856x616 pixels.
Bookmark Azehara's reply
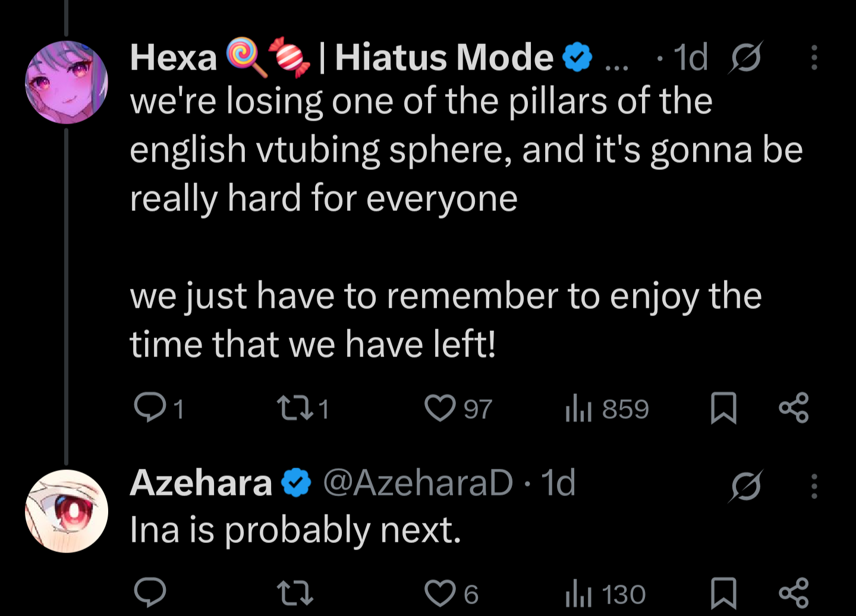[723, 593]
